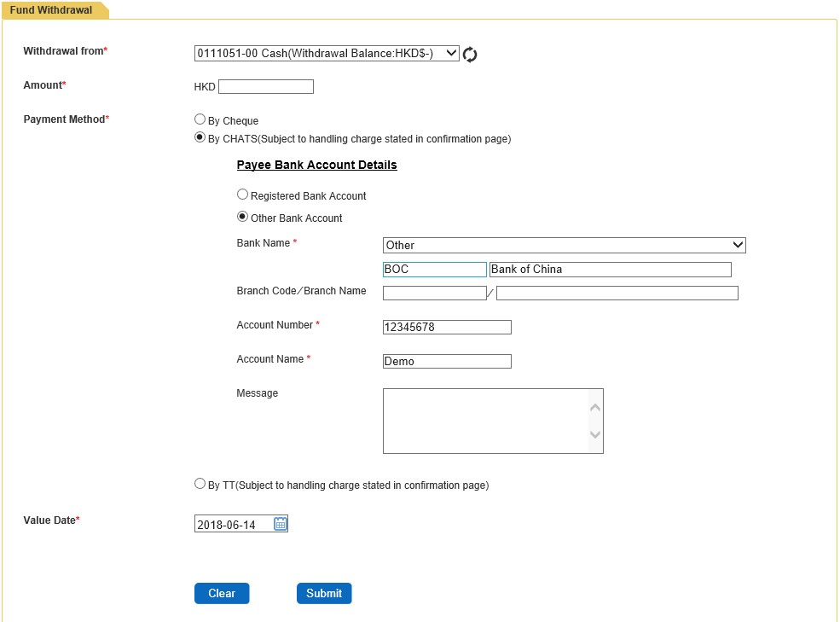Click the refresh balance icon

pyautogui.click(x=470, y=54)
